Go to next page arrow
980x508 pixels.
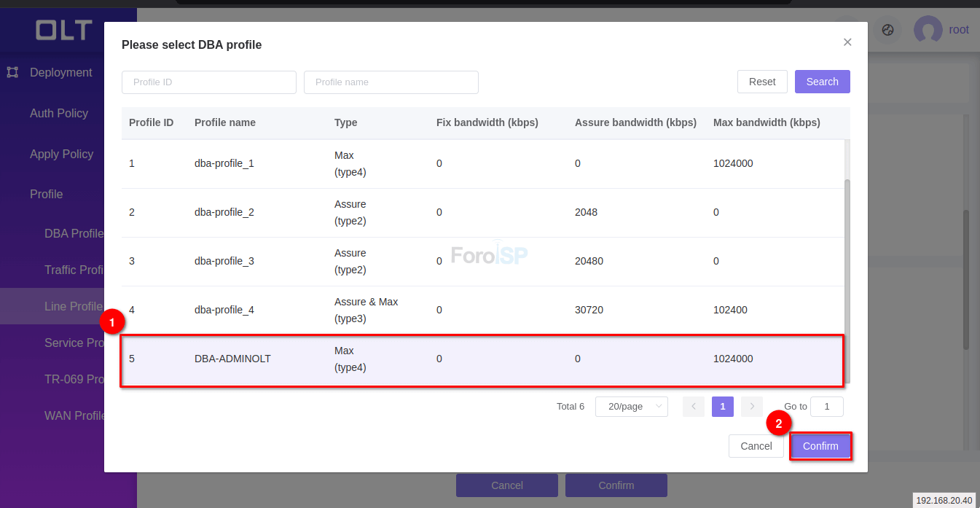point(751,407)
